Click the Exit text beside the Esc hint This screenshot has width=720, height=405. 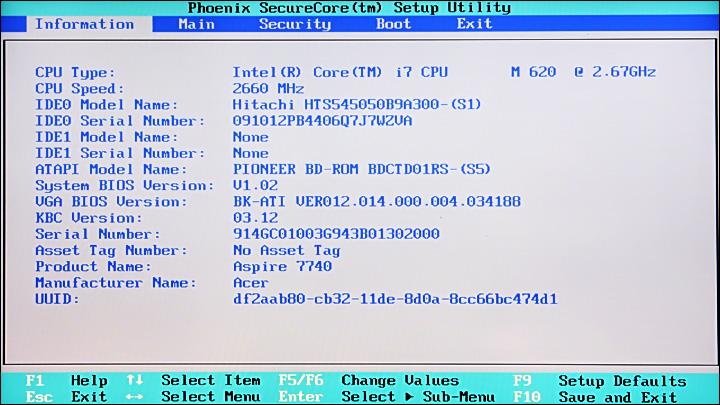click(89, 397)
